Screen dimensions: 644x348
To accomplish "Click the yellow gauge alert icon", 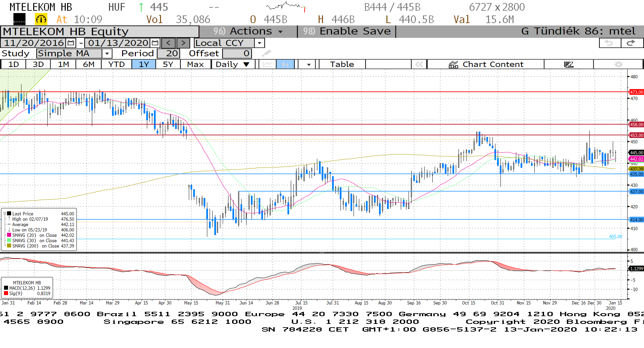I will (x=41, y=19).
